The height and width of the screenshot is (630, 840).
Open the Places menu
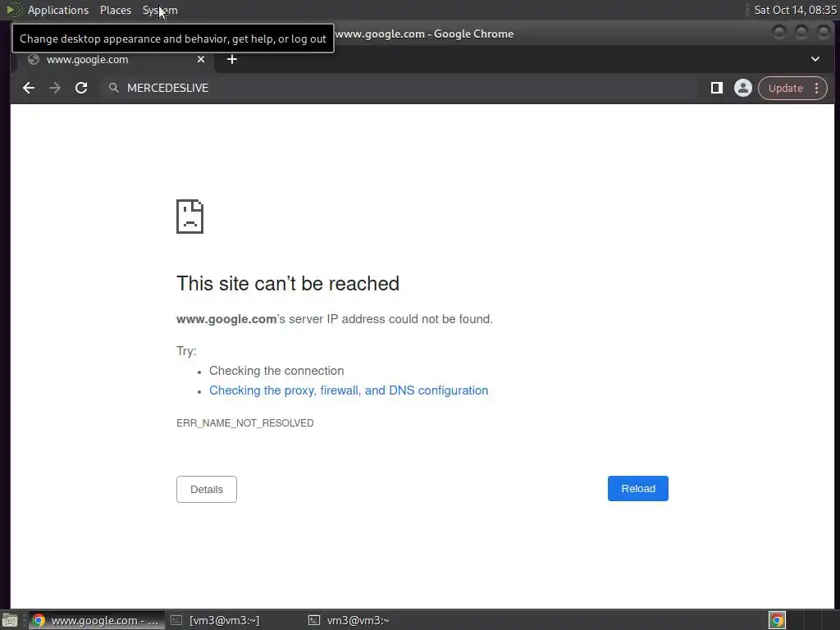click(x=116, y=10)
